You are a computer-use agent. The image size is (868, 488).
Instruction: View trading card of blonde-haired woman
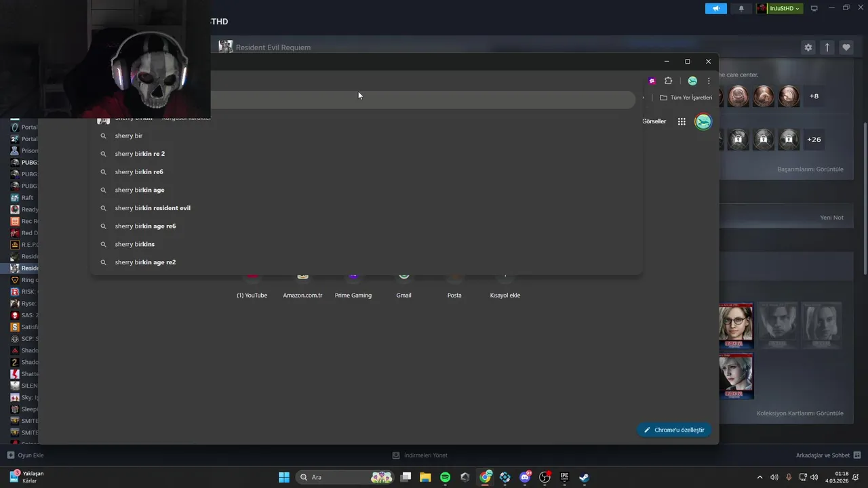click(x=736, y=375)
